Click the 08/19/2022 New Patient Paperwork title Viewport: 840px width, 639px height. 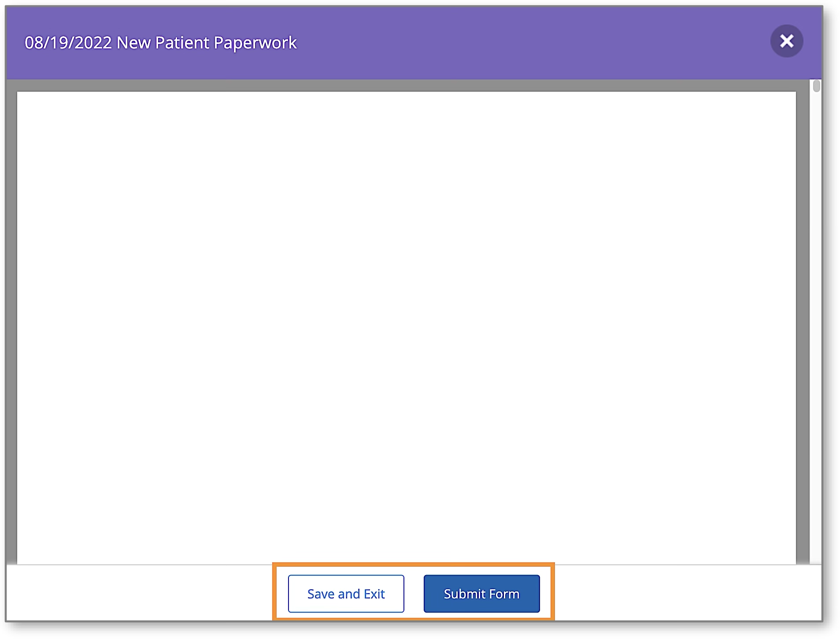[161, 43]
